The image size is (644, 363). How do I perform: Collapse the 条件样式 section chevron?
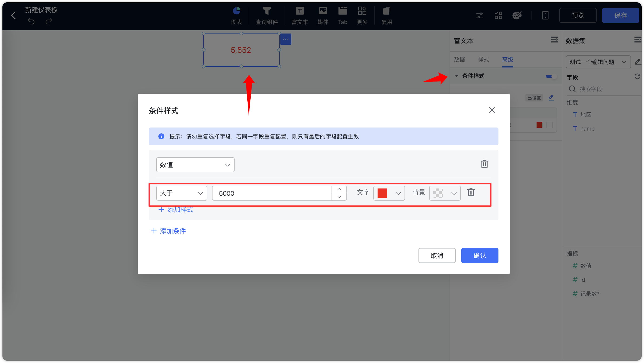coord(457,76)
